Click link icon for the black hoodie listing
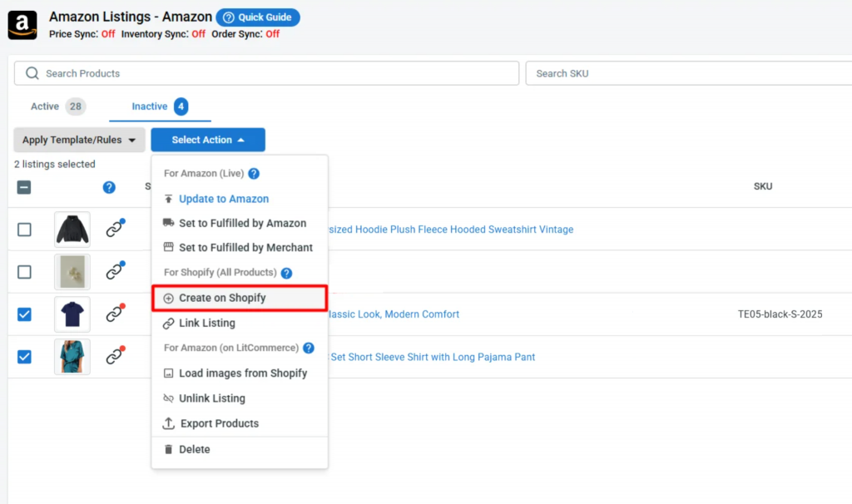852x504 pixels. point(115,228)
